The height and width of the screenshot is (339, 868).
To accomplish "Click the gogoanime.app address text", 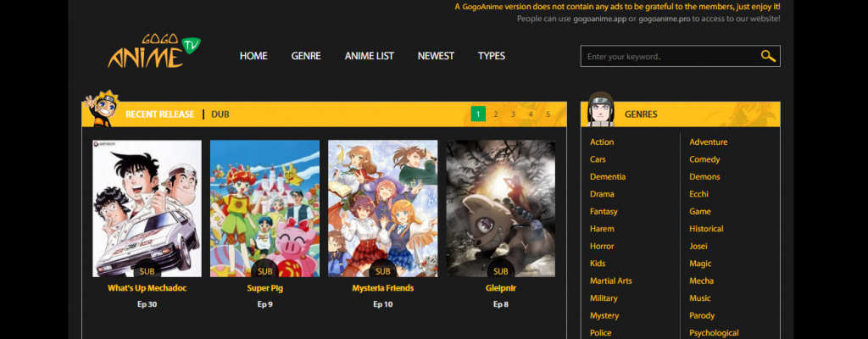I will 599,19.
